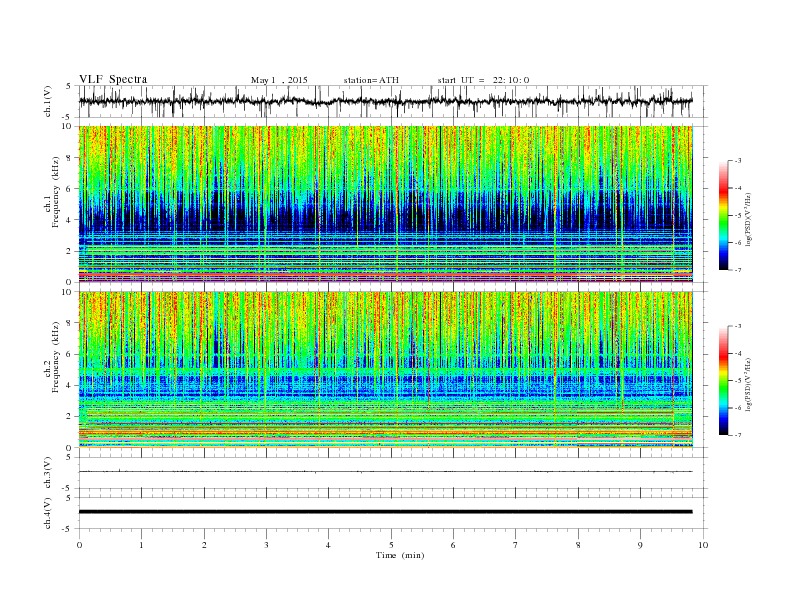Click inside the ch.1 spectrogram panel
This screenshot has width=792, height=612.
click(x=385, y=204)
